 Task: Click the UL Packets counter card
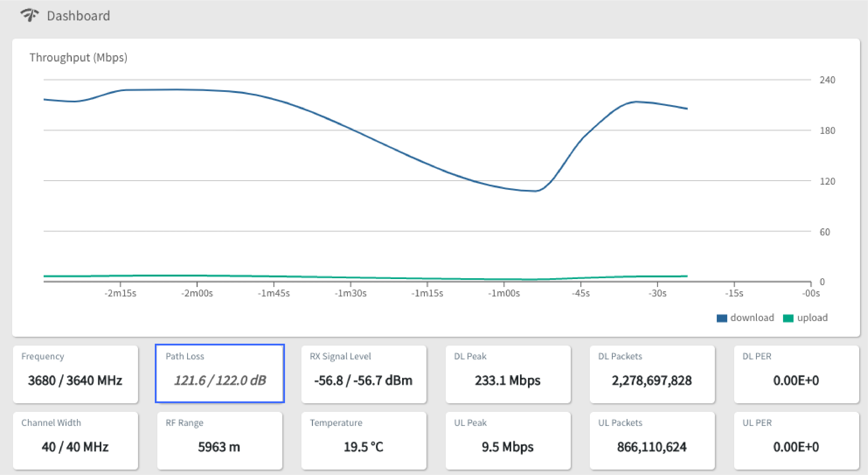pyautogui.click(x=652, y=441)
